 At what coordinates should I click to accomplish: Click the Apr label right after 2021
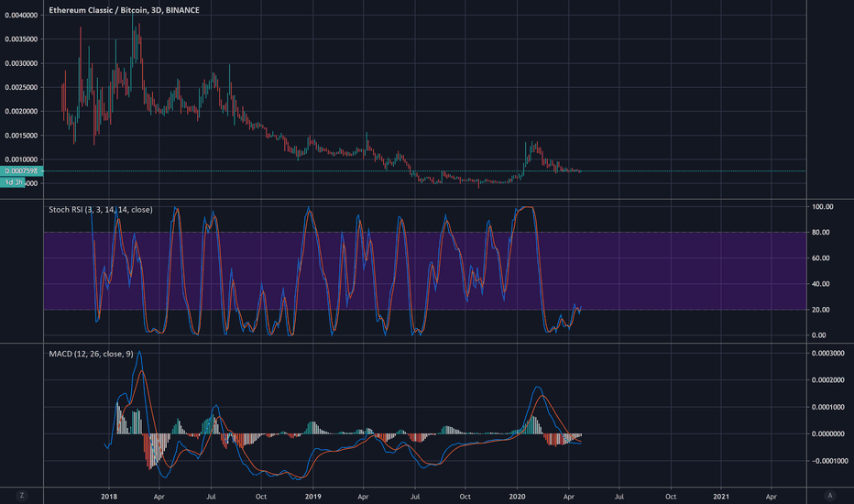[772, 497]
